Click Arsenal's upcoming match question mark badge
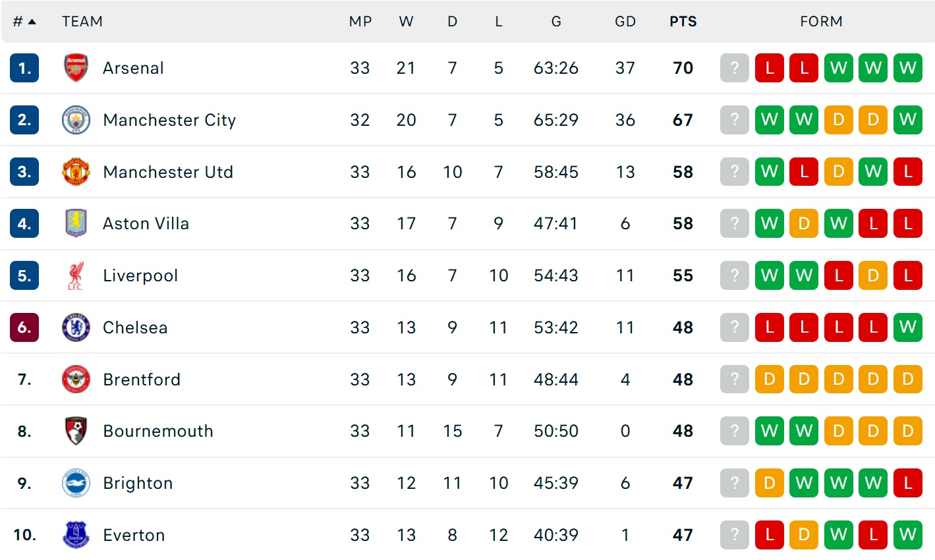The height and width of the screenshot is (560, 935). click(734, 68)
